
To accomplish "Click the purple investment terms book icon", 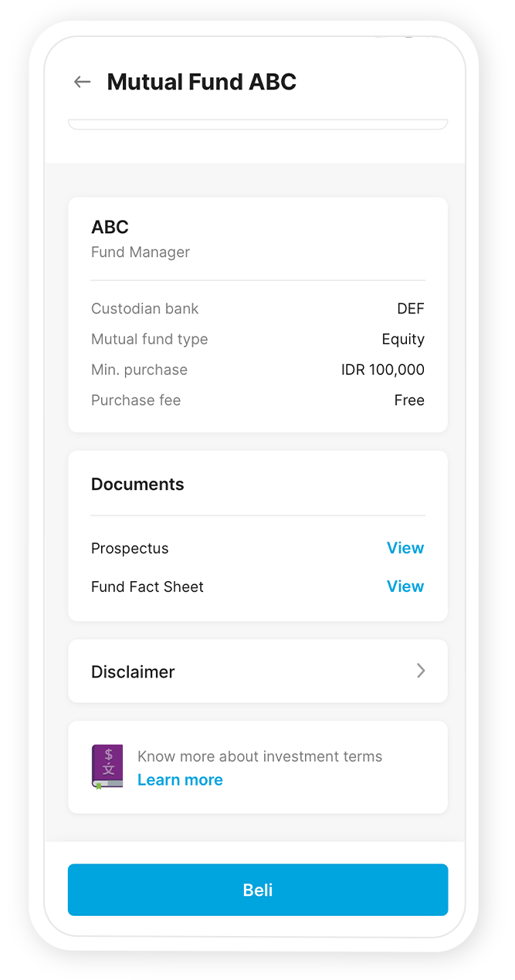I will (107, 767).
